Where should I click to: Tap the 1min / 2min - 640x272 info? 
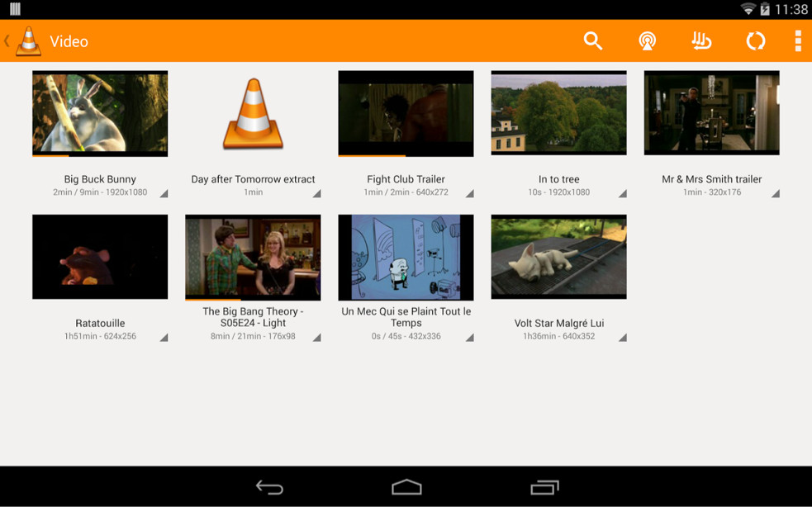coord(406,192)
